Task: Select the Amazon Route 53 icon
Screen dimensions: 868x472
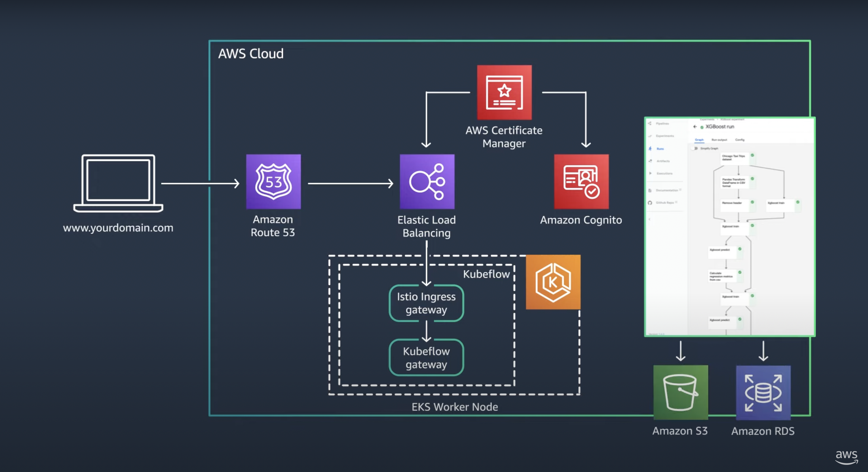Action: click(x=273, y=182)
